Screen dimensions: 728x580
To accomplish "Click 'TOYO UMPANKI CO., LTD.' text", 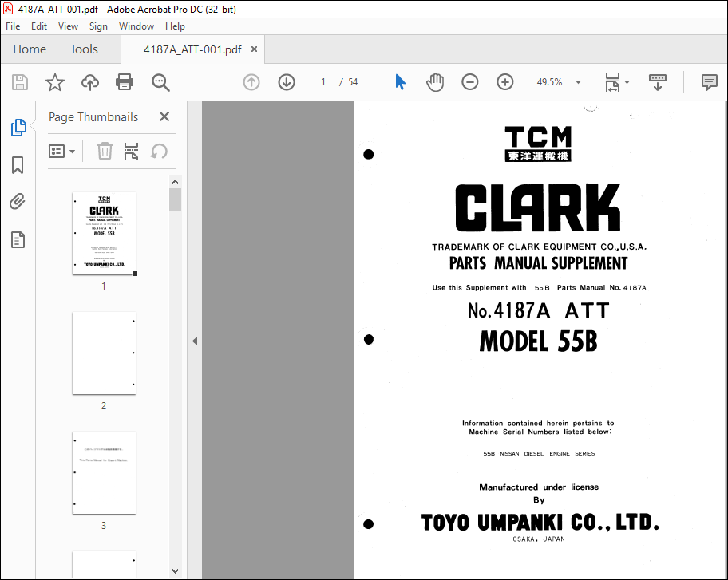I will click(x=540, y=523).
